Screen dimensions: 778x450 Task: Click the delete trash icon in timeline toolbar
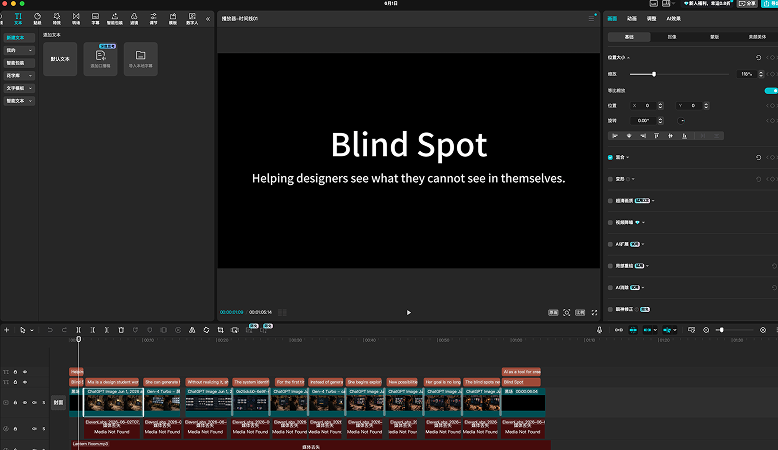coord(121,330)
